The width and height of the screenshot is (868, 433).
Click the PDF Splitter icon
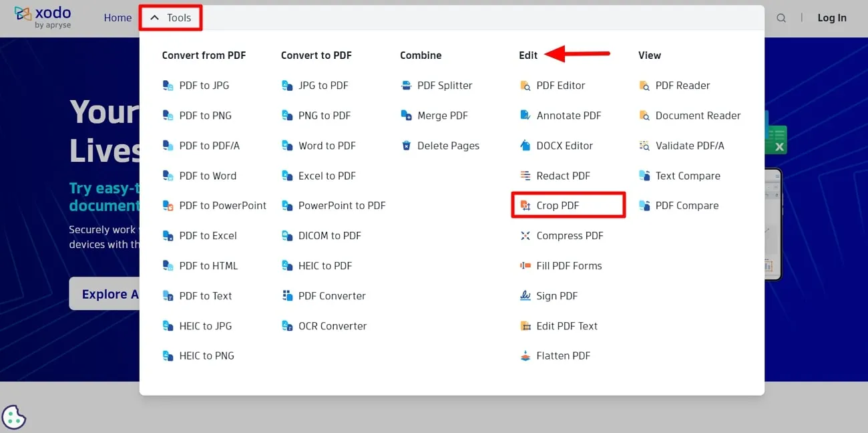pos(407,85)
